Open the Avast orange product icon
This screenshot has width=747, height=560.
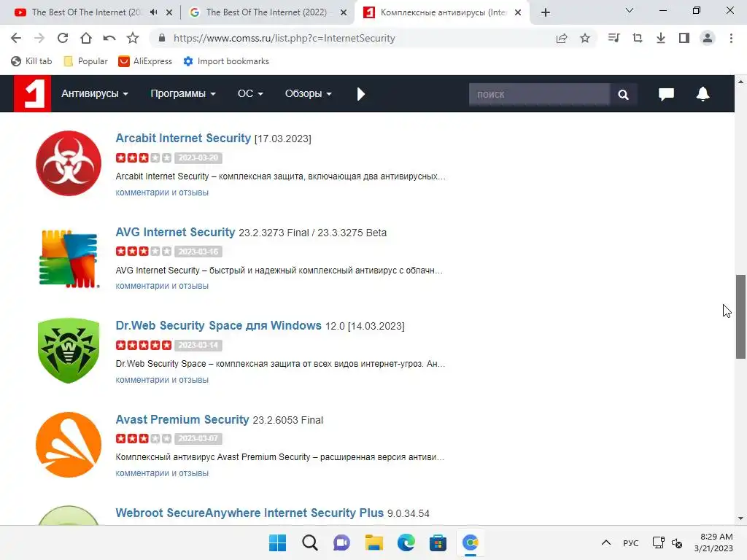pyautogui.click(x=69, y=445)
